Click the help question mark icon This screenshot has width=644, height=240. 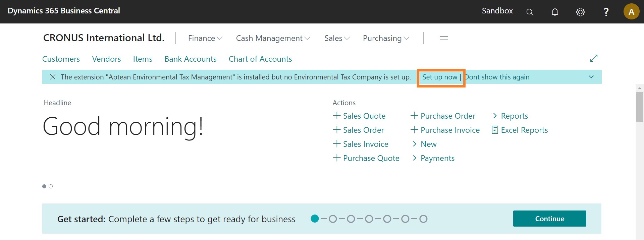(x=606, y=12)
